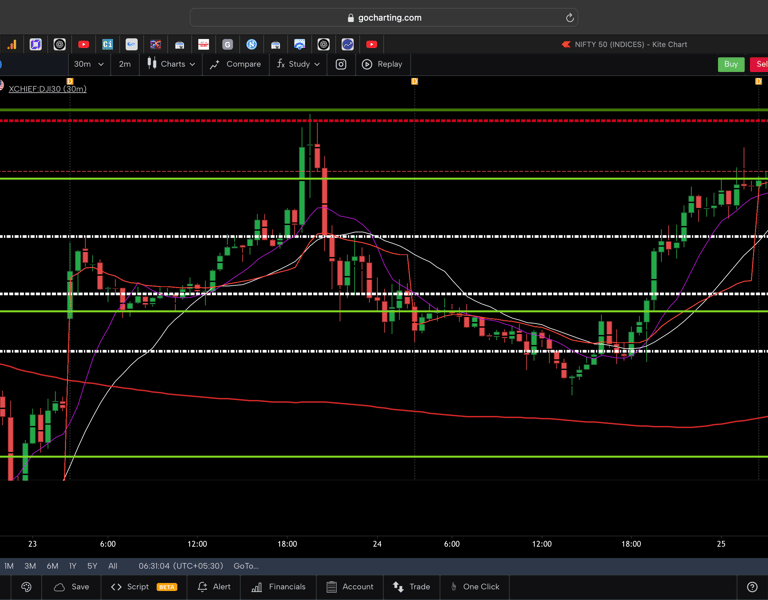
Task: Focus the gocharting.com address field
Action: [384, 18]
